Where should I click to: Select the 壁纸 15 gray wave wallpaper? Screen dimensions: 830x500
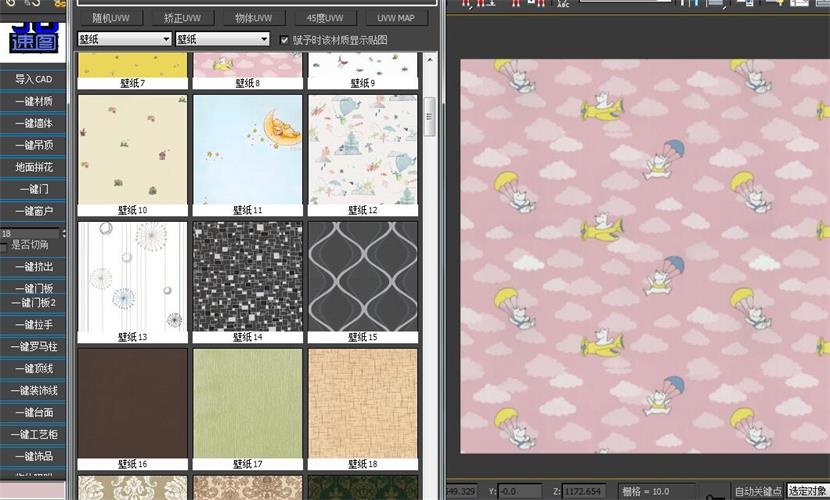[363, 276]
